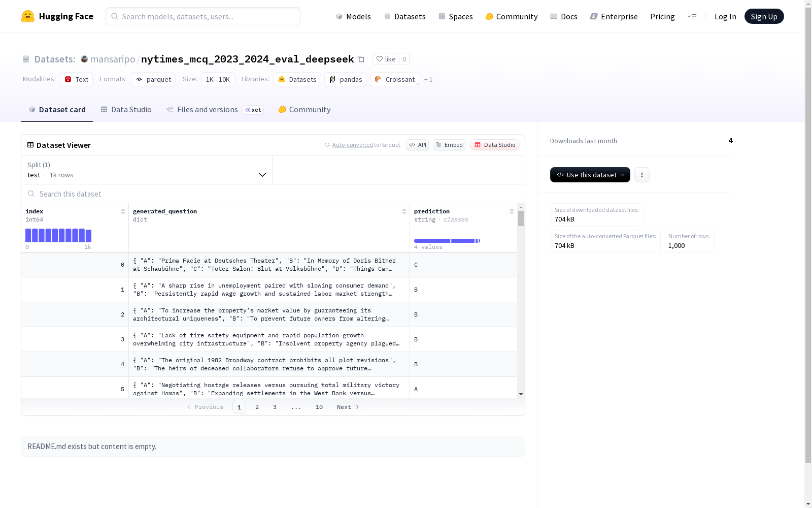The width and height of the screenshot is (812, 508).
Task: Sort by index column sort arrows
Action: [123, 211]
